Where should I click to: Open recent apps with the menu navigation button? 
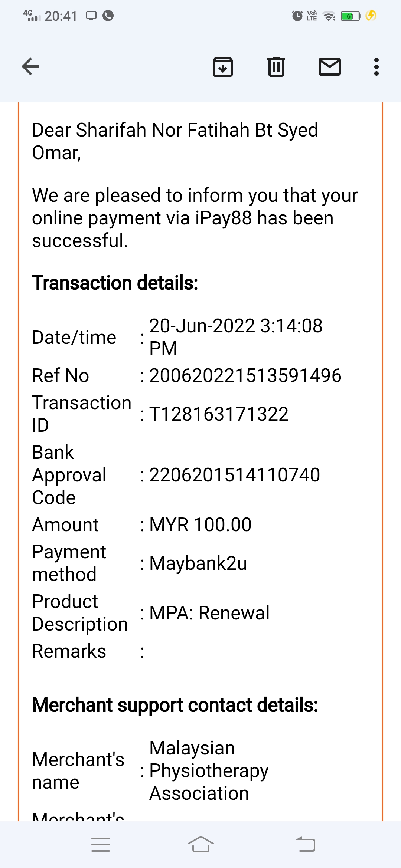pos(101,845)
